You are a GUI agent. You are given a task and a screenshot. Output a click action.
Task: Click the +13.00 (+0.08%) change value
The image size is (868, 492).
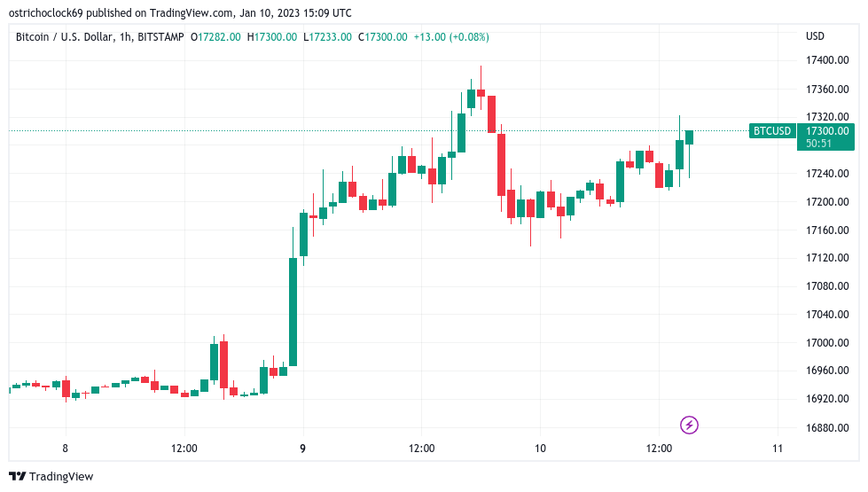pyautogui.click(x=451, y=37)
